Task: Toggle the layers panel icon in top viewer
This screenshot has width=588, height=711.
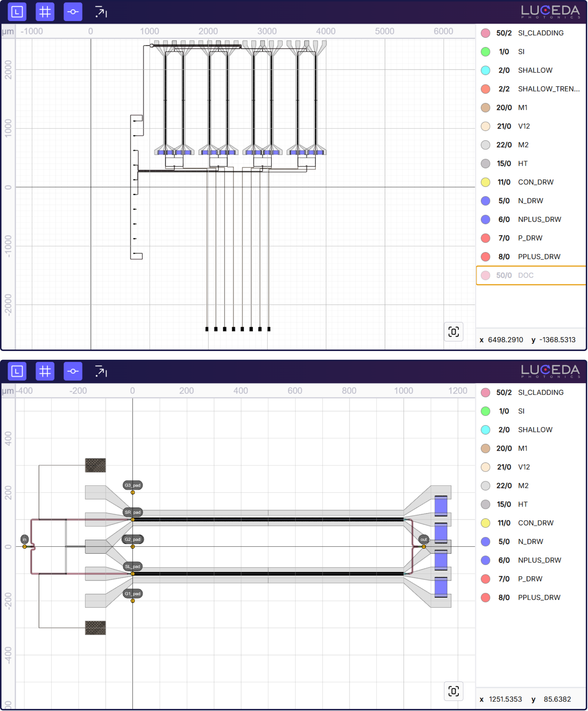Action: click(17, 12)
